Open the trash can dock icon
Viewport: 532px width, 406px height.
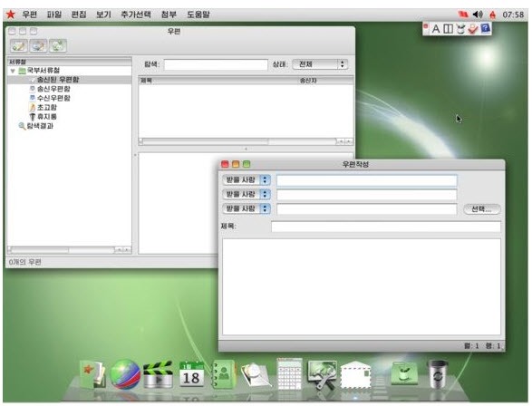(x=438, y=373)
